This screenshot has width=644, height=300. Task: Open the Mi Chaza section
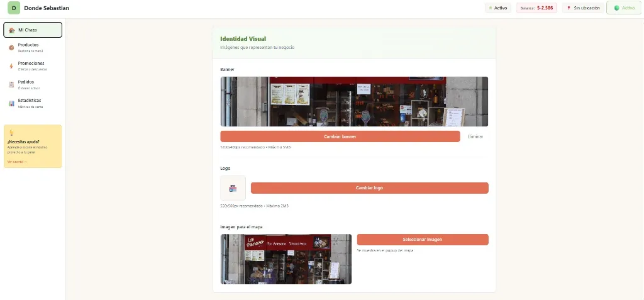coord(33,30)
